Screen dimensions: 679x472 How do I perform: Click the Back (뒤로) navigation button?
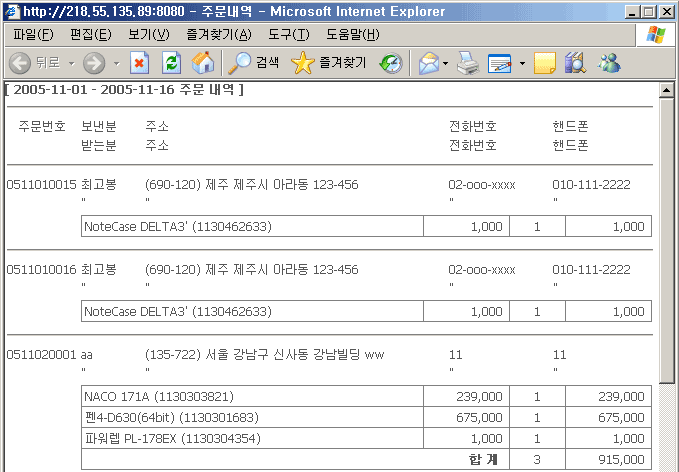pyautogui.click(x=36, y=63)
